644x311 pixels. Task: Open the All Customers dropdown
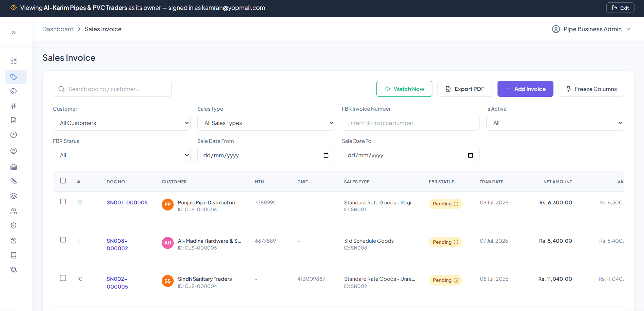[122, 123]
